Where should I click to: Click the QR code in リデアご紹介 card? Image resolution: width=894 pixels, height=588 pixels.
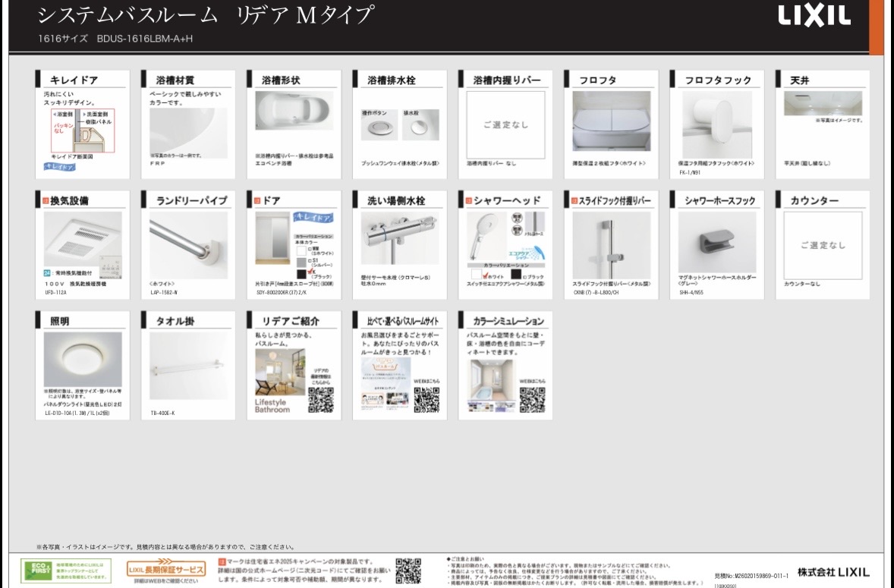point(320,398)
